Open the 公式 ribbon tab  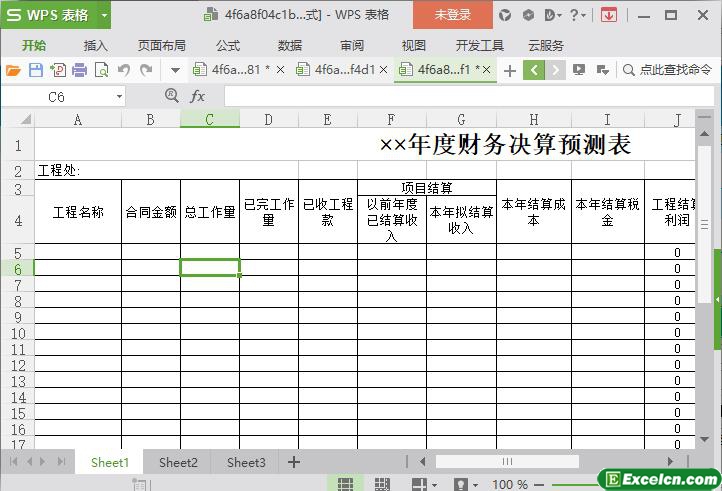tap(228, 46)
